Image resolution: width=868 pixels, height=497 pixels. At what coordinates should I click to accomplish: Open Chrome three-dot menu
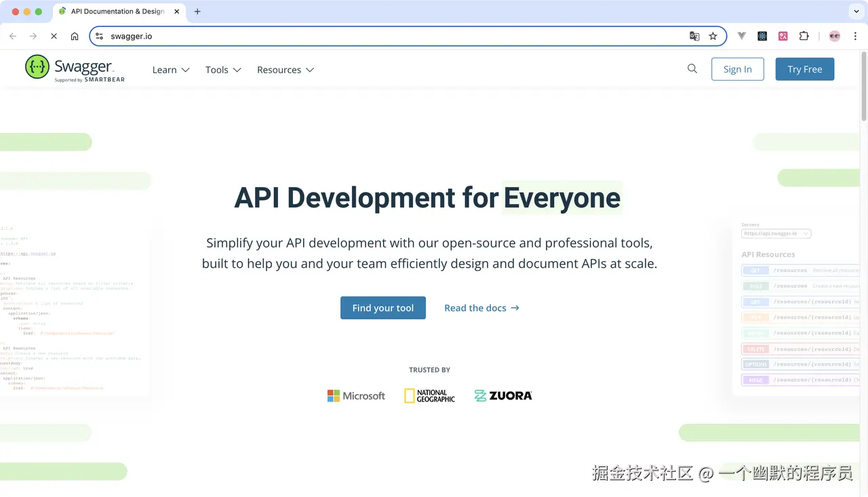coord(855,36)
